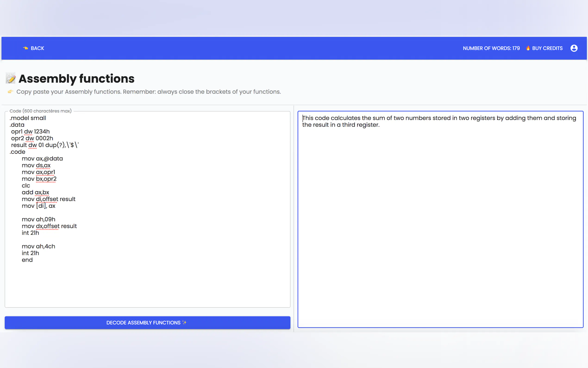Click the memo pencil icon by the title
The height and width of the screenshot is (368, 588).
tap(11, 78)
